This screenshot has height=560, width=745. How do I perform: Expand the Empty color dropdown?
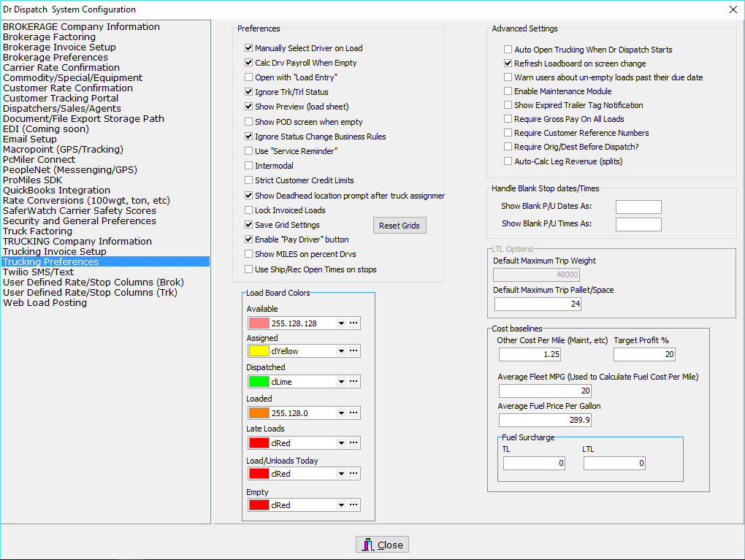[341, 505]
